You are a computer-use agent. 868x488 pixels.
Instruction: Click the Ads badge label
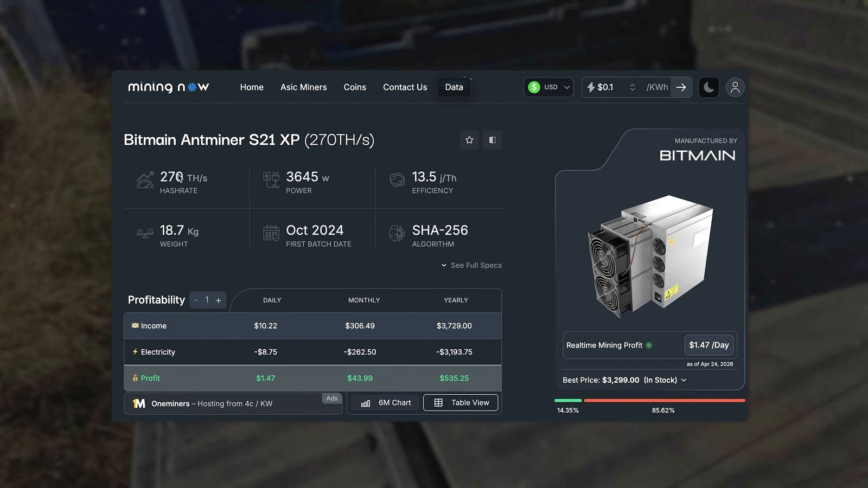tap(332, 398)
